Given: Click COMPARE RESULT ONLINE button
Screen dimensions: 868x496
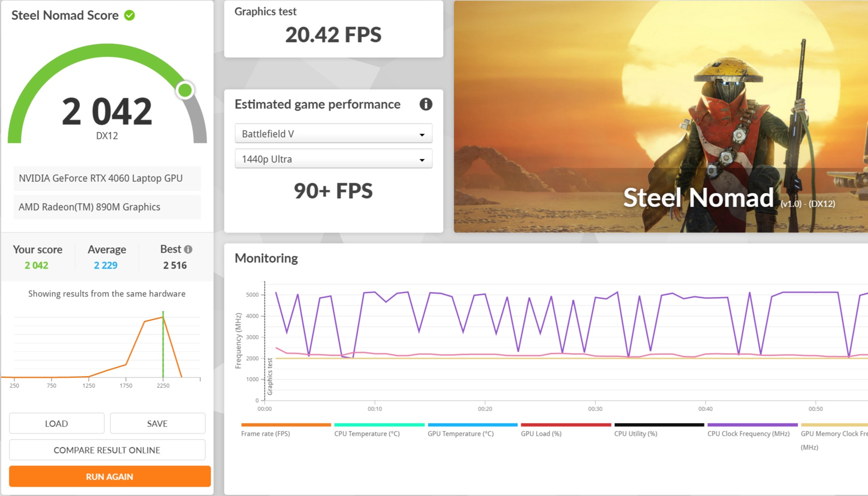Looking at the screenshot, I should [107, 450].
